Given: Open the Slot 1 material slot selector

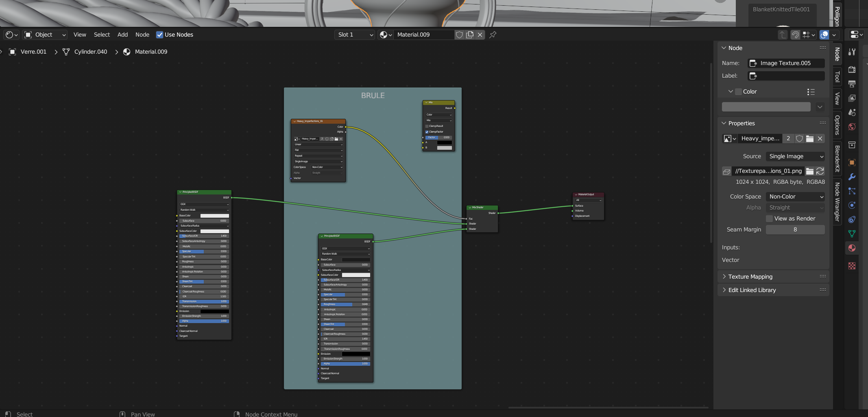Looking at the screenshot, I should (x=355, y=35).
